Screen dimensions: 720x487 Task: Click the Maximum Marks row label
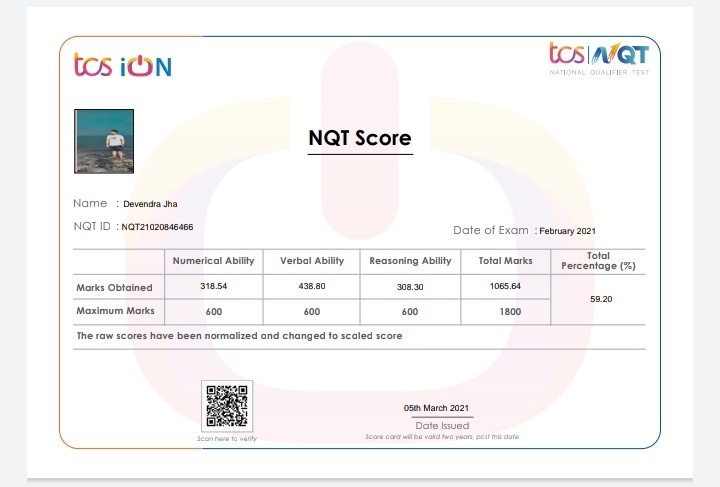[x=115, y=311]
